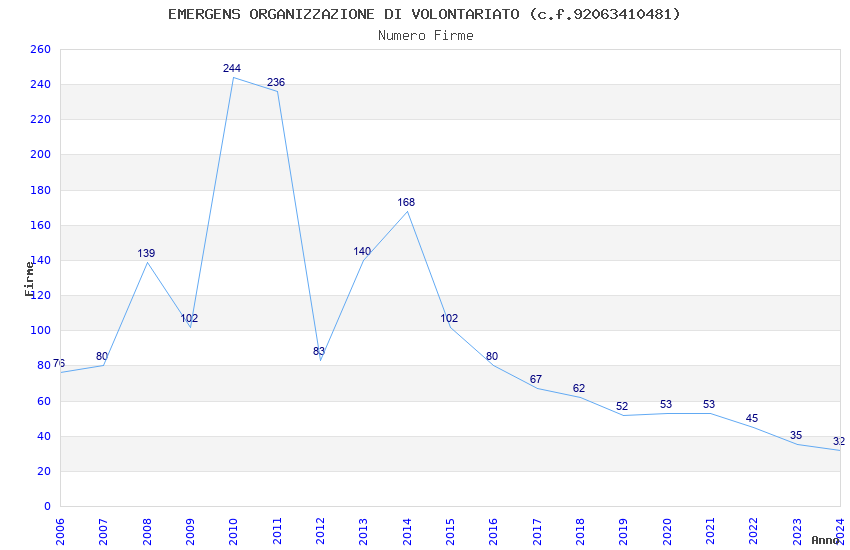850x550 pixels.
Task: Click the 2006 year label on x-axis
Action: 60,532
